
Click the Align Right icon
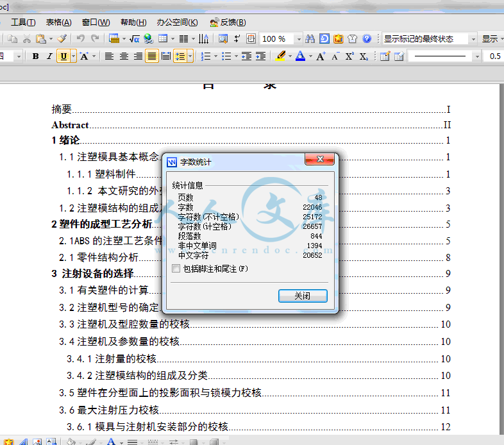click(139, 56)
